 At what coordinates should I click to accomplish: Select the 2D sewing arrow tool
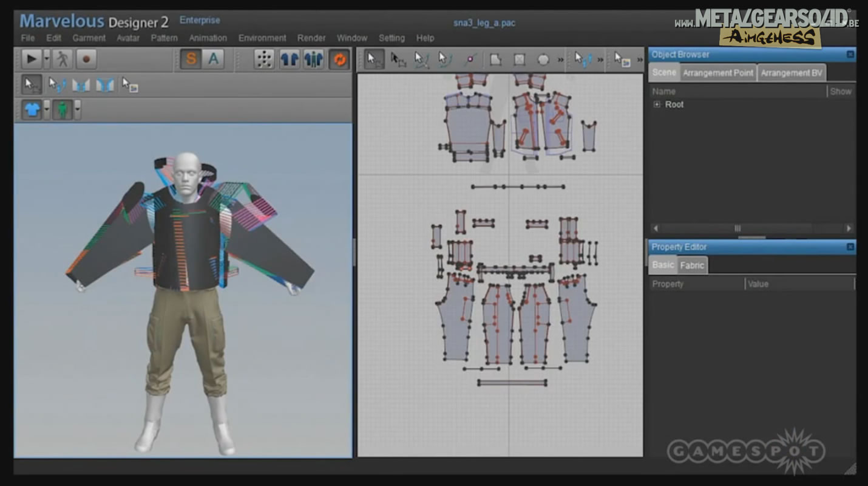click(583, 60)
